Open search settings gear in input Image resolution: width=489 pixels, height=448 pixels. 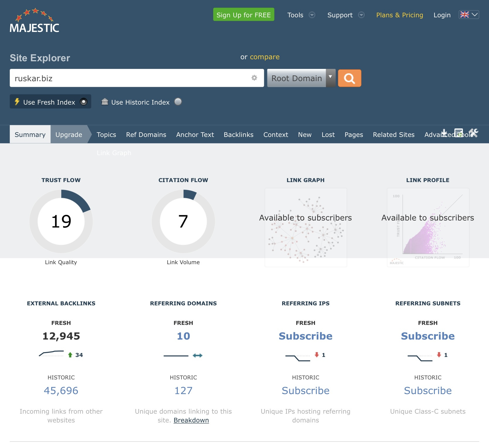click(254, 78)
